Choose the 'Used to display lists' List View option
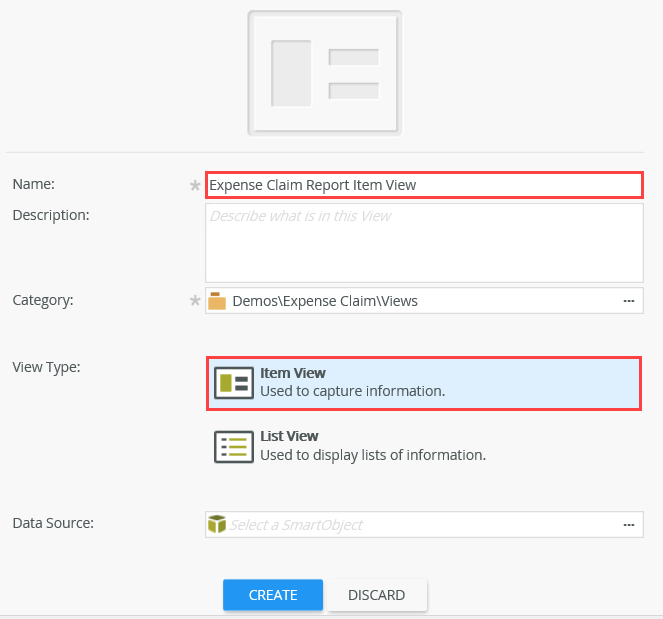Image resolution: width=663 pixels, height=619 pixels. (372, 455)
